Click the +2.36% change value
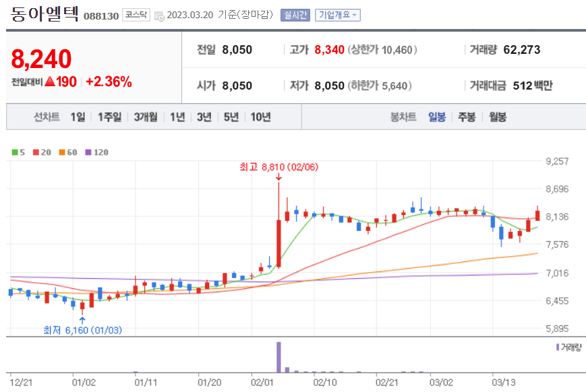The width and height of the screenshot is (586, 392). coord(109,81)
